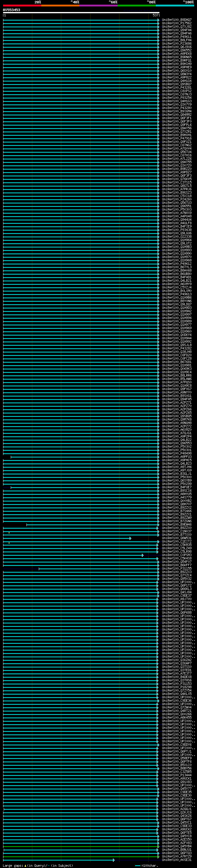Viewport: 197px width, 868px height.
Task: Select the UniRef100_Q8H707 label
Action: tap(177, 504)
